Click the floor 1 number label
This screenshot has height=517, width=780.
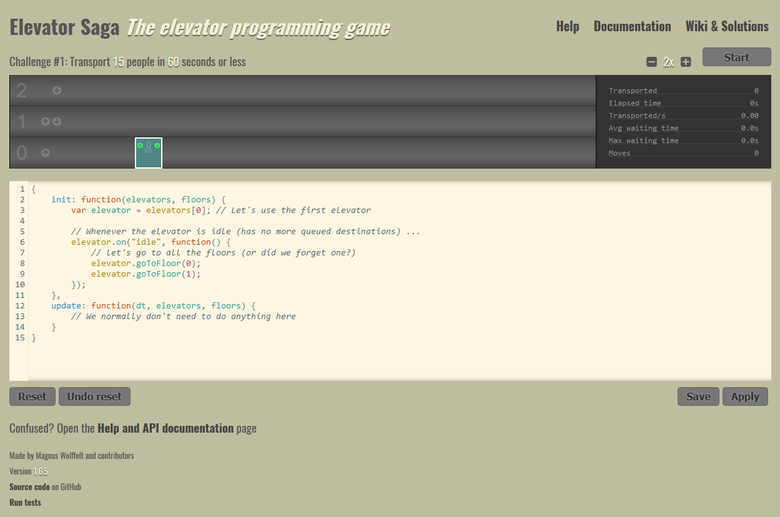21,122
